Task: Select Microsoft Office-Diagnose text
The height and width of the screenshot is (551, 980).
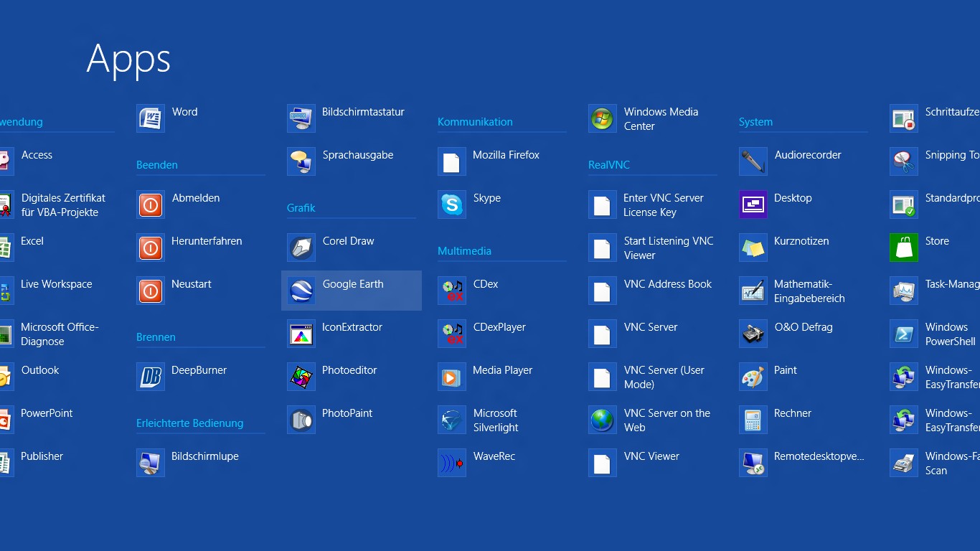Action: 60,334
